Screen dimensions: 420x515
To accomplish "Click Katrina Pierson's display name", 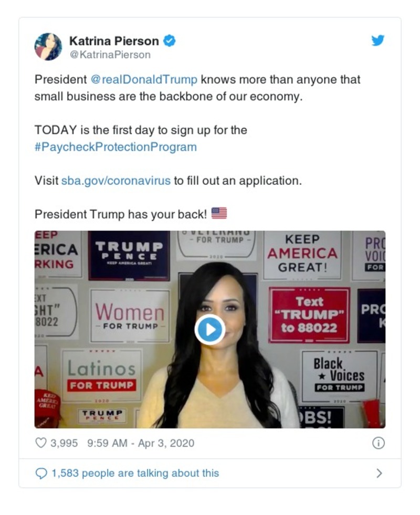I will pyautogui.click(x=114, y=39).
